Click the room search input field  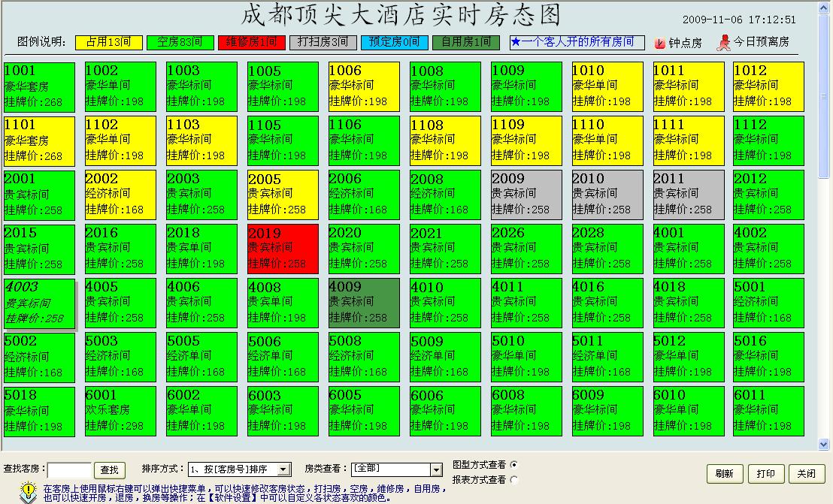(70, 470)
